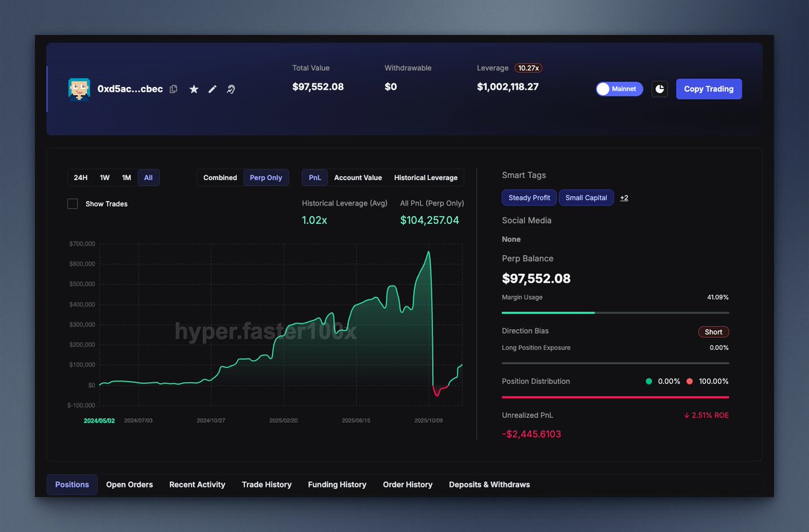Image resolution: width=809 pixels, height=532 pixels.
Task: Click the pencil edit icon
Action: click(x=212, y=89)
